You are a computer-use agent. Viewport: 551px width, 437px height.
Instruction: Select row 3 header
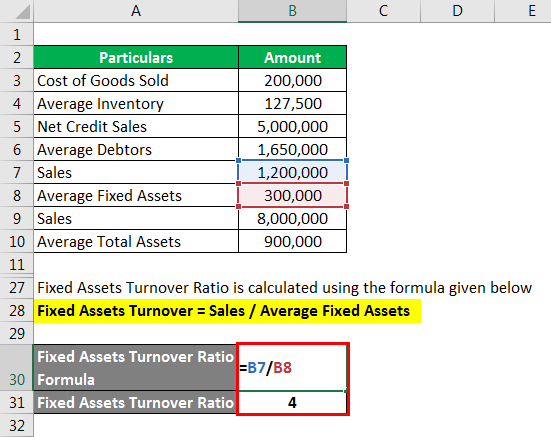(x=17, y=80)
